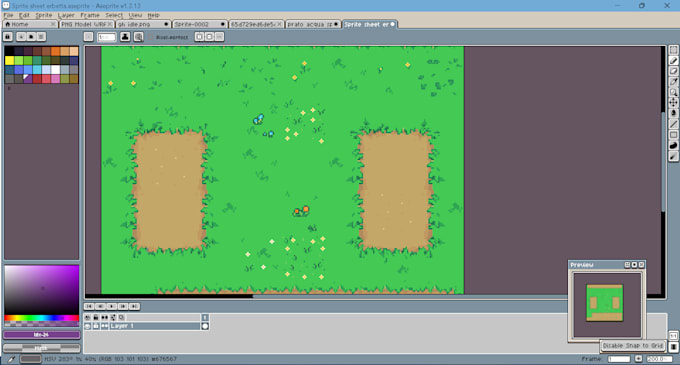Screen dimensions: 680x365
Task: Select the Rectangular Marquee tool
Action: point(673,50)
